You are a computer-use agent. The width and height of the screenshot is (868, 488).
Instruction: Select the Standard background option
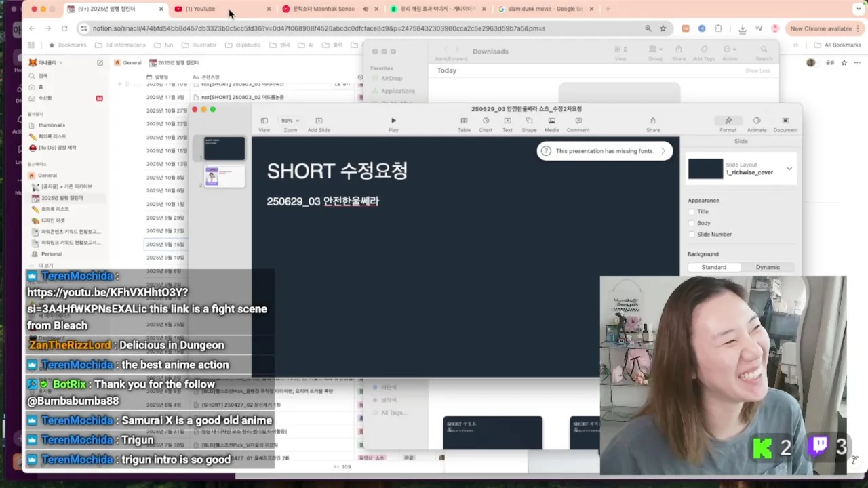tap(713, 267)
